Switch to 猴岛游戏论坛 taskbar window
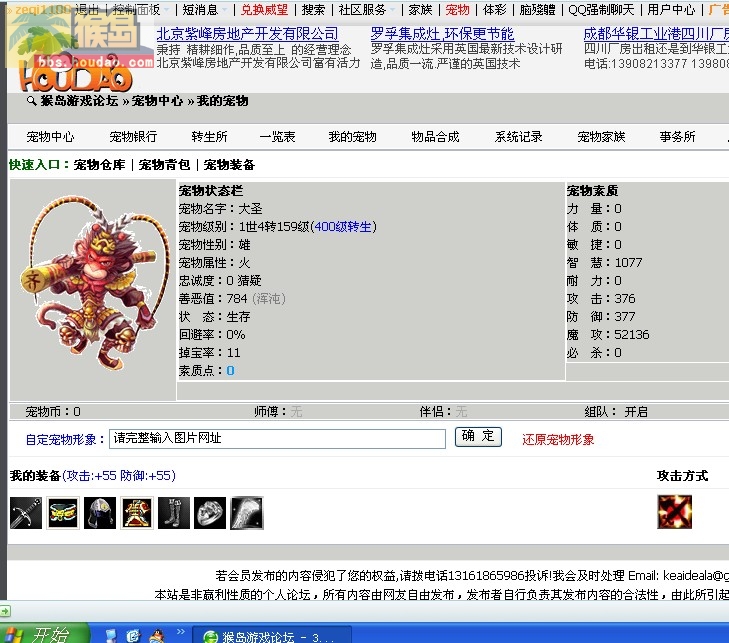 [272, 636]
